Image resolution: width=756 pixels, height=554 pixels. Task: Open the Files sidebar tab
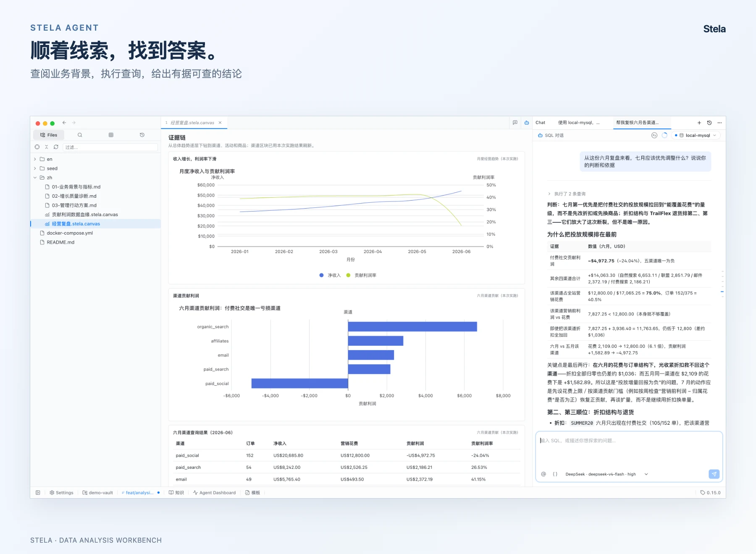tap(49, 135)
